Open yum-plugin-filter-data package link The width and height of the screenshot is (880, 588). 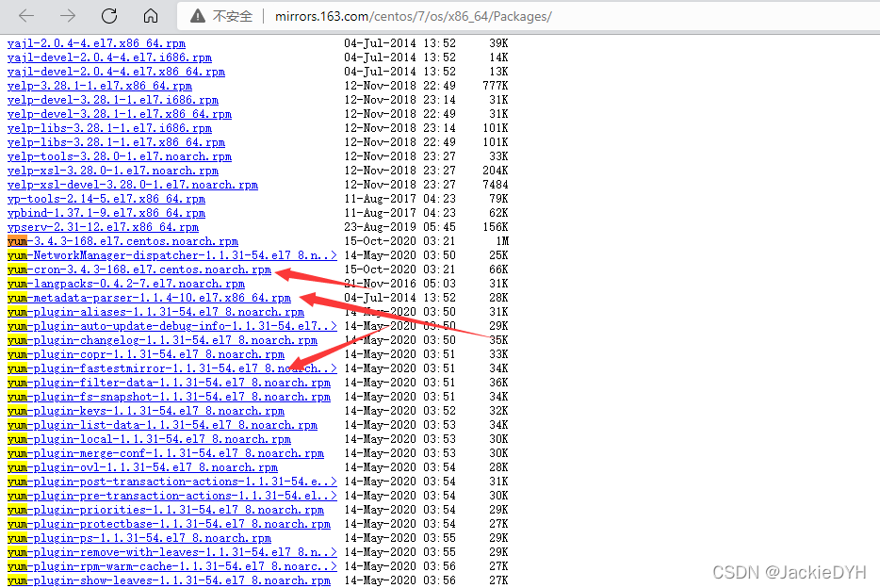click(x=169, y=383)
